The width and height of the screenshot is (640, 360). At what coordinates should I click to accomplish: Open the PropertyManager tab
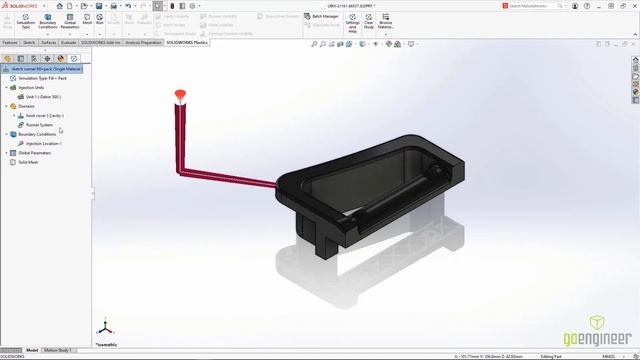click(x=21, y=59)
